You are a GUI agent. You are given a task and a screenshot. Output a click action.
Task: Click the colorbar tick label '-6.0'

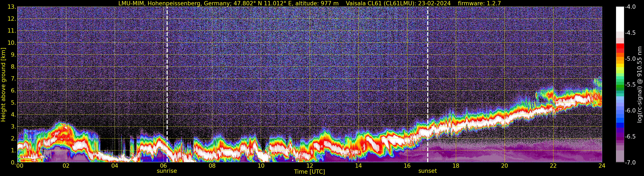click(x=630, y=111)
